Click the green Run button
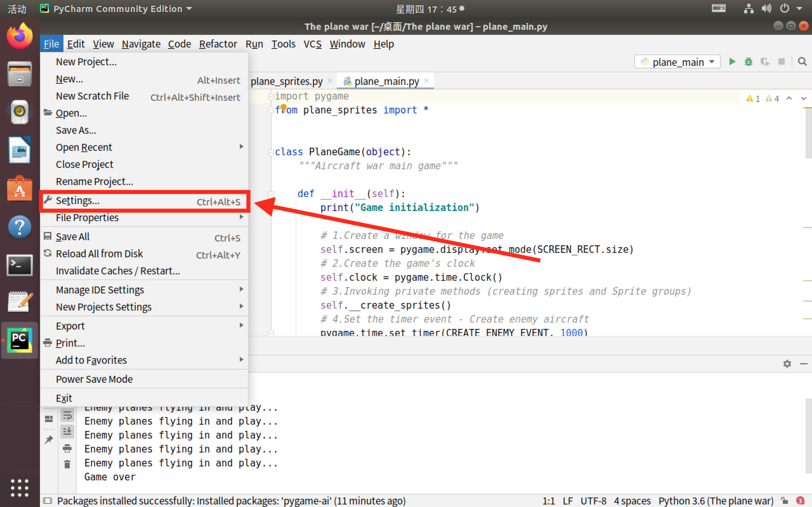812x507 pixels. [x=732, y=62]
